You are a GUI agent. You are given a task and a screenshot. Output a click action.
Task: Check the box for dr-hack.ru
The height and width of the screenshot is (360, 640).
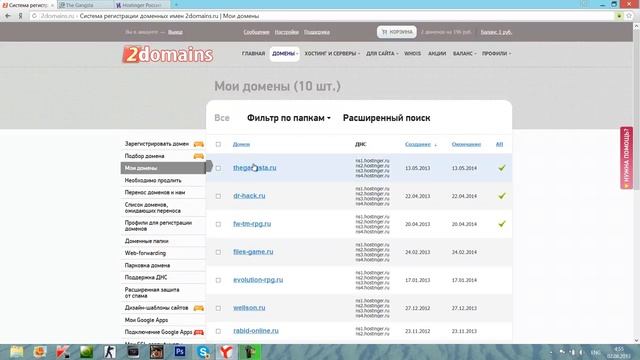click(x=218, y=196)
